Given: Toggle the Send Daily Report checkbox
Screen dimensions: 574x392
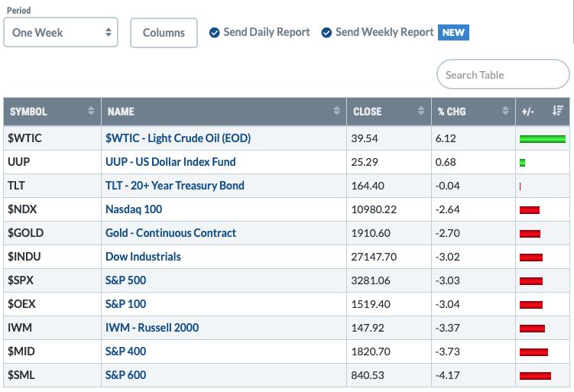Looking at the screenshot, I should pyautogui.click(x=215, y=33).
